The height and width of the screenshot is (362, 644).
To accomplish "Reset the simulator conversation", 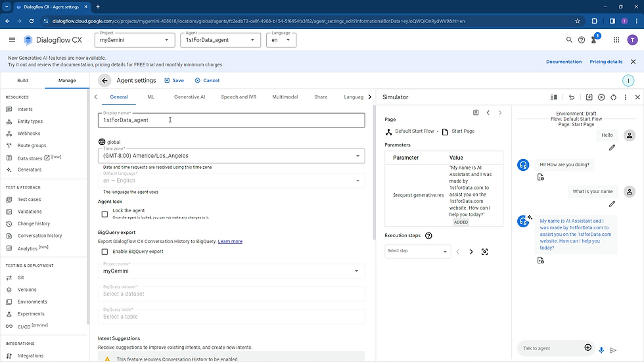I will [613, 97].
